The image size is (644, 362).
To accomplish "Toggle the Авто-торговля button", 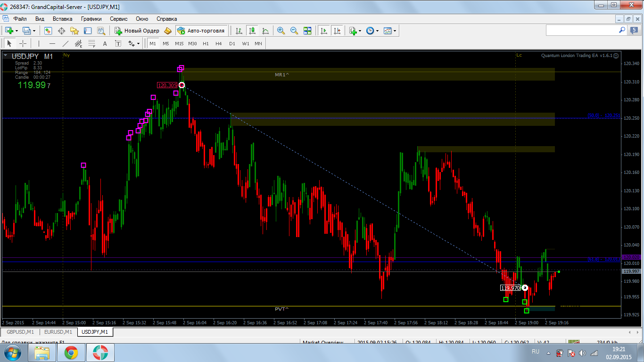I will pos(201,31).
